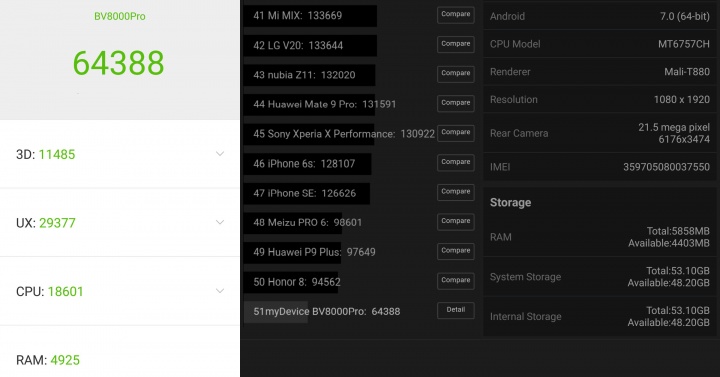Select the Storage section heading
This screenshot has height=377, width=720.
click(x=511, y=203)
